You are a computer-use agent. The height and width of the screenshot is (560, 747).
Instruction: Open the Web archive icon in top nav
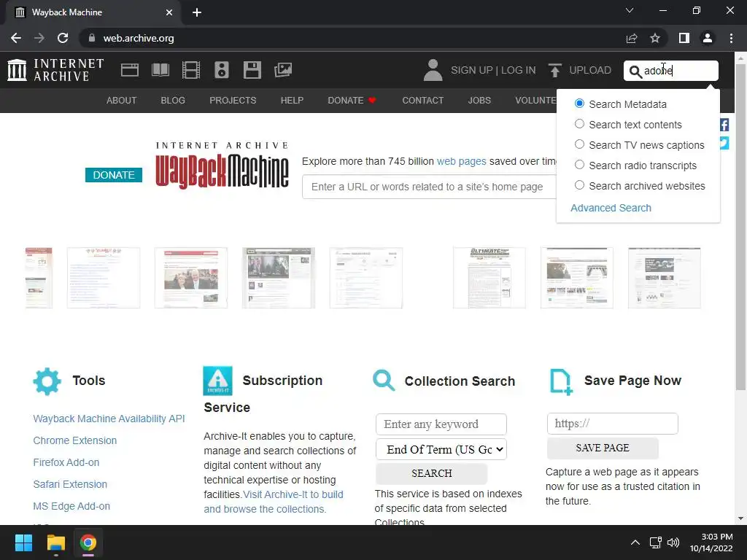pyautogui.click(x=130, y=70)
